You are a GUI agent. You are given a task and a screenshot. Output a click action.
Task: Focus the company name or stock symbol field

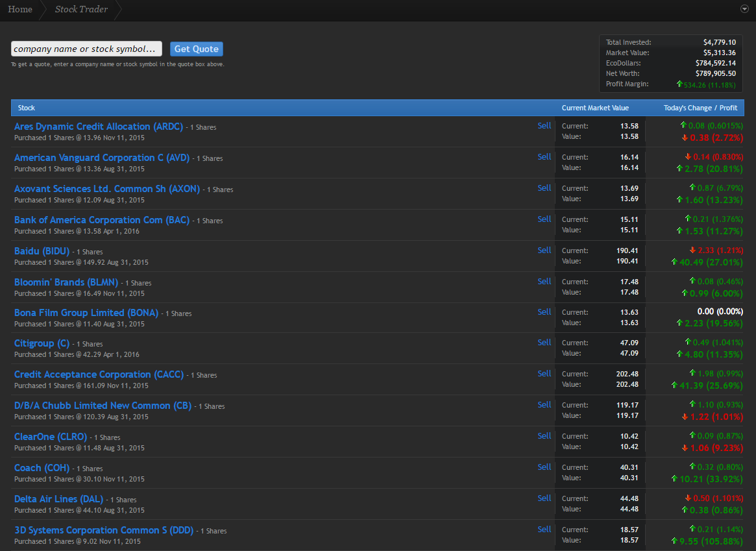pyautogui.click(x=86, y=49)
